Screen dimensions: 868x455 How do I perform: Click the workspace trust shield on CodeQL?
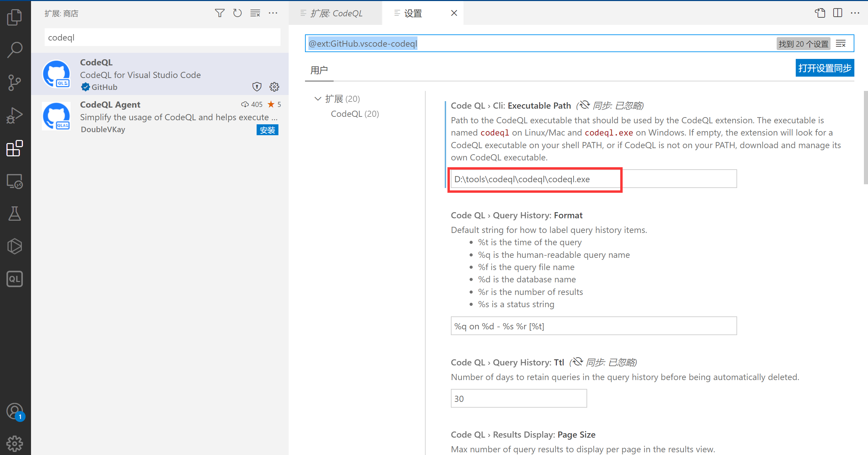pyautogui.click(x=257, y=87)
